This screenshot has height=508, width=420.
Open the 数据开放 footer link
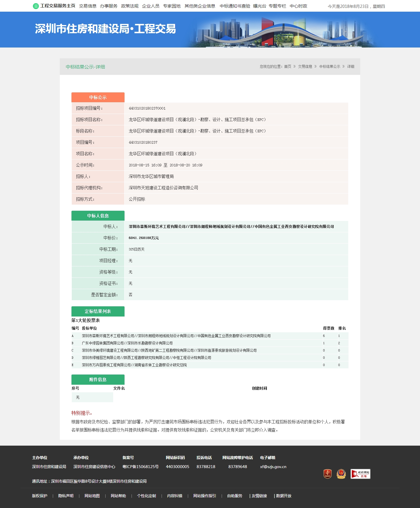[284, 496]
